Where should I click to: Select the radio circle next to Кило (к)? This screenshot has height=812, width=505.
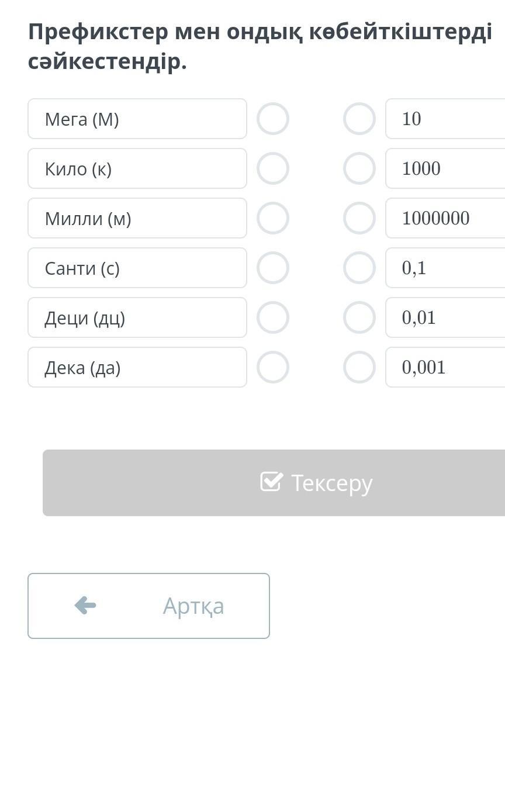coord(273,168)
